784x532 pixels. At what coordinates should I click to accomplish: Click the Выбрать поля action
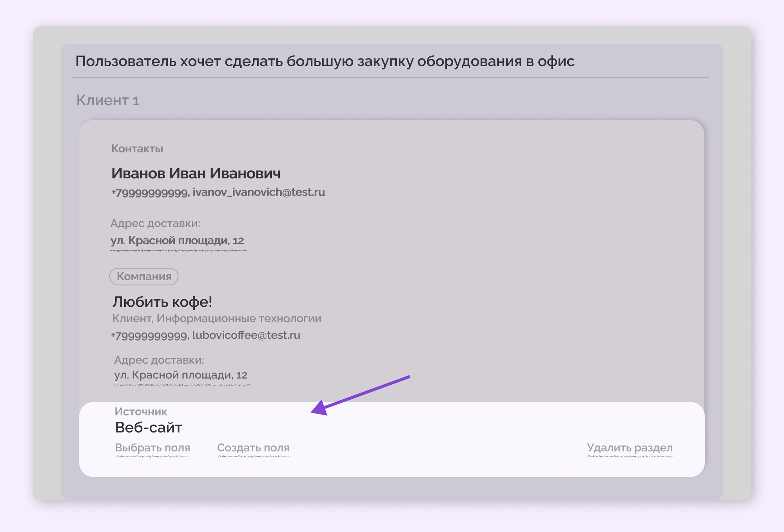[x=152, y=448]
